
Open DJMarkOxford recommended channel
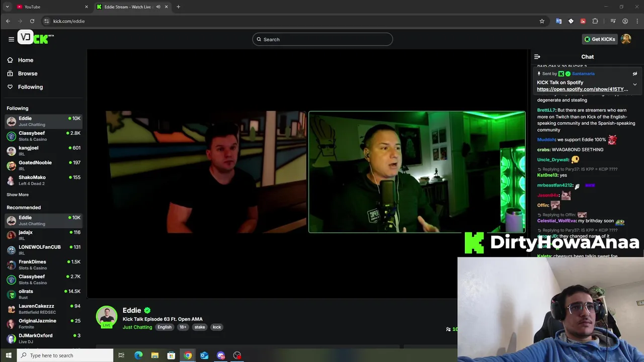click(x=43, y=338)
